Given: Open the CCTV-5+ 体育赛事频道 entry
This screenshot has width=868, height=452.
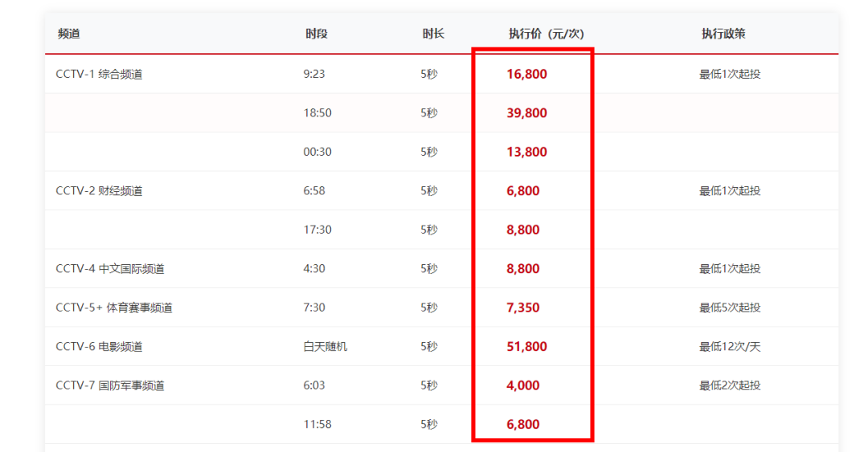Looking at the screenshot, I should click(114, 307).
